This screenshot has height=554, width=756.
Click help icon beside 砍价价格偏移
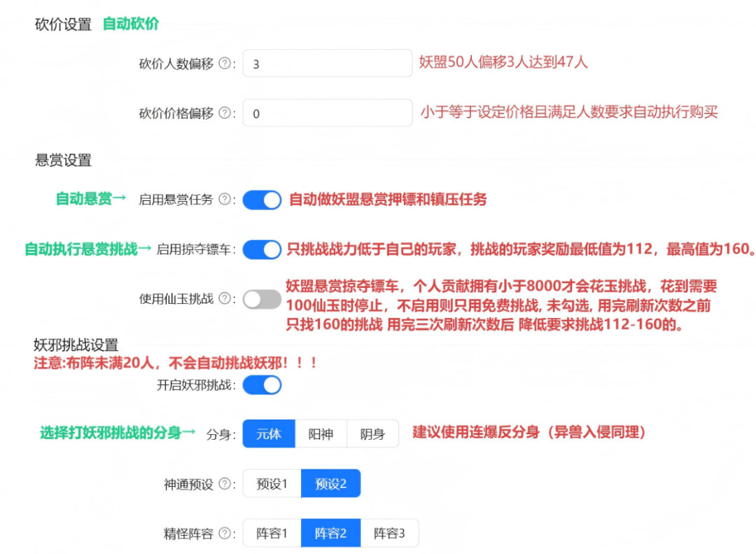click(x=225, y=113)
